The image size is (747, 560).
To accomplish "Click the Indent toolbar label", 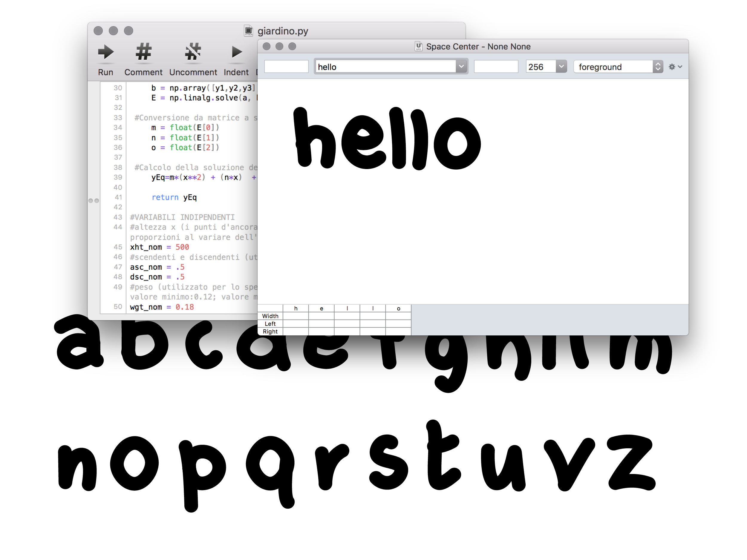I will pos(236,72).
